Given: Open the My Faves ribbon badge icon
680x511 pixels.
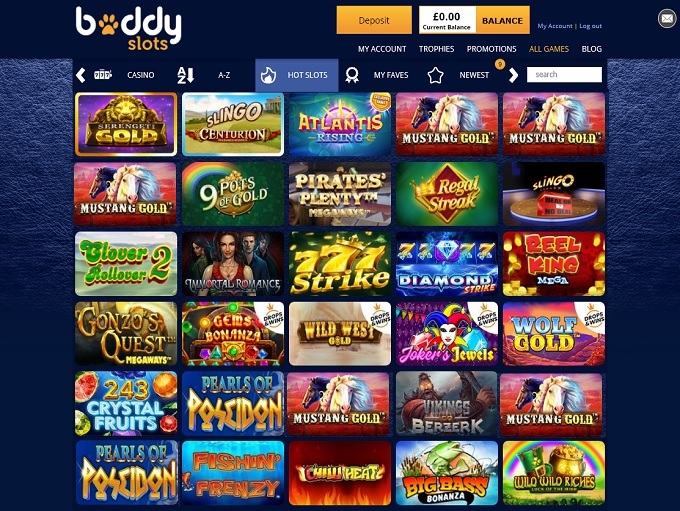Looking at the screenshot, I should [x=352, y=75].
